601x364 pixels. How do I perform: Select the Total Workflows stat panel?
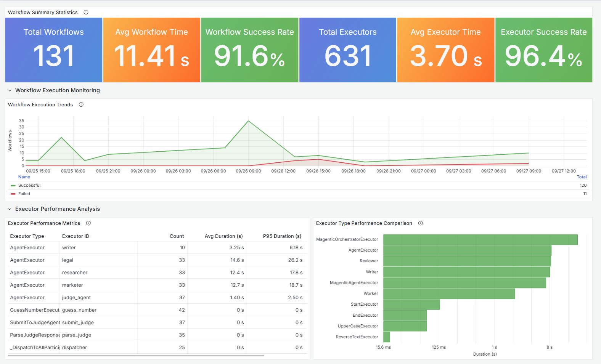(x=54, y=50)
